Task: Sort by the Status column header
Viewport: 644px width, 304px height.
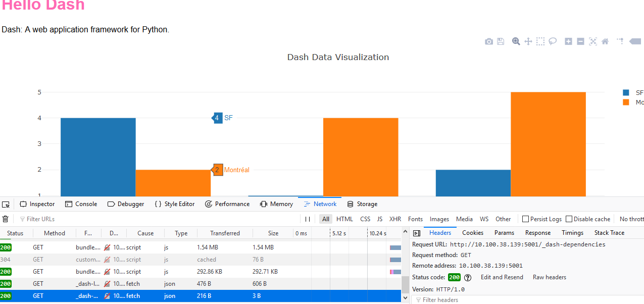Action: pos(16,233)
